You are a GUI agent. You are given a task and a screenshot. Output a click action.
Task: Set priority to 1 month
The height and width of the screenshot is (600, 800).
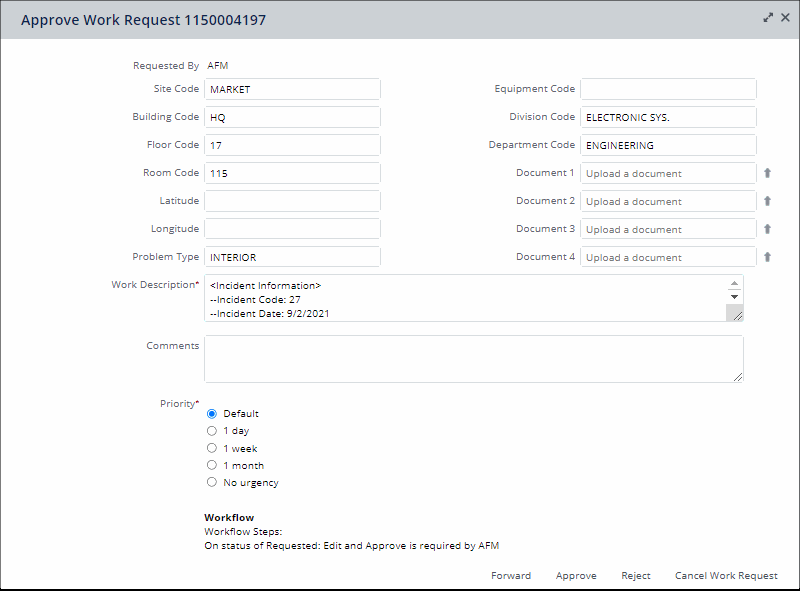point(212,465)
